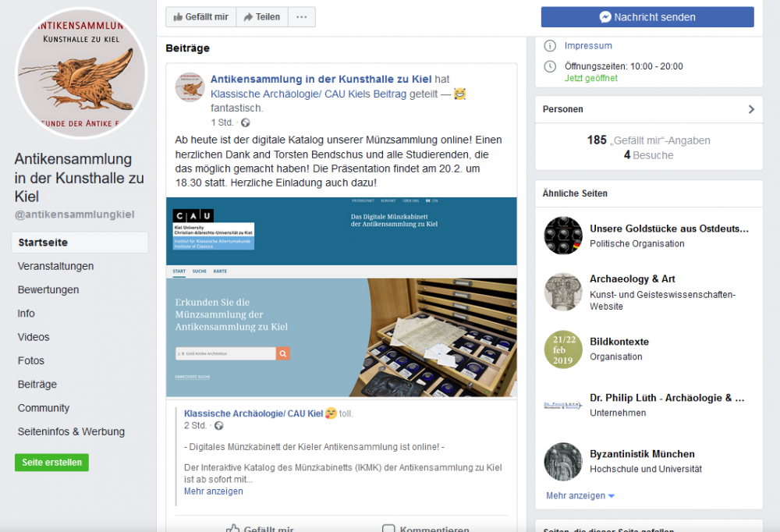Click the Personen heading
The image size is (780, 532).
click(x=562, y=109)
